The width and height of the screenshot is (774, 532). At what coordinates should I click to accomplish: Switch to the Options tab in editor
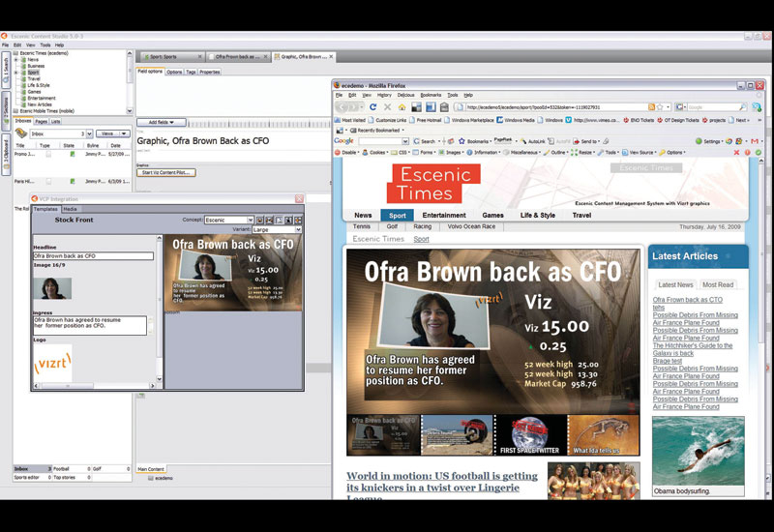point(174,72)
